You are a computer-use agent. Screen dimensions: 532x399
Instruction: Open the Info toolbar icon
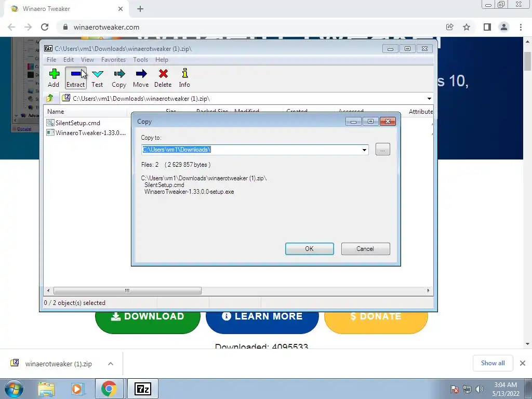coord(184,78)
